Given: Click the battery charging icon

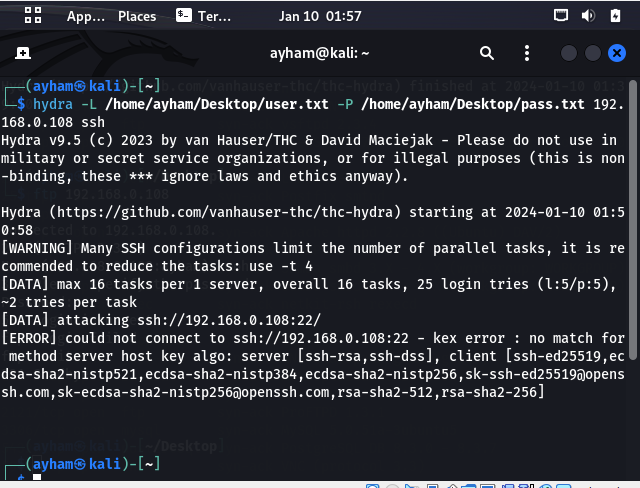Looking at the screenshot, I should [616, 16].
